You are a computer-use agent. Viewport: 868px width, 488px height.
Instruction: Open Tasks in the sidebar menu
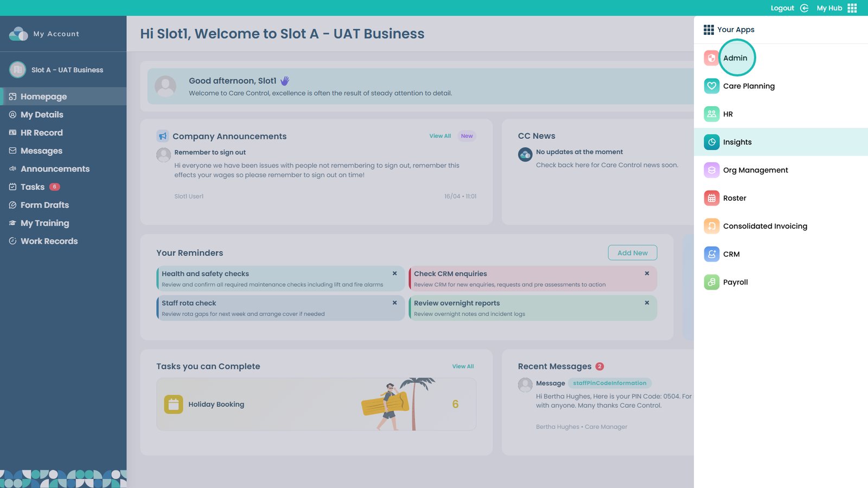[33, 187]
